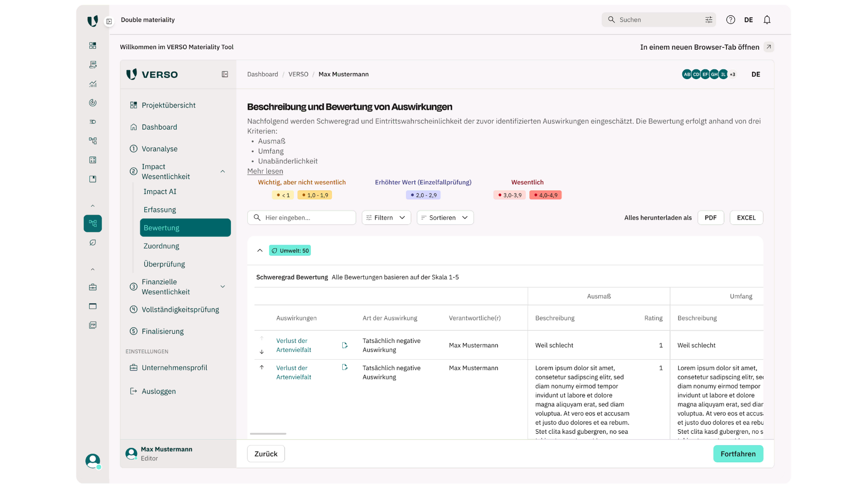Select the highlighted materiality hierarchy icon
868x488 pixels.
tap(93, 223)
